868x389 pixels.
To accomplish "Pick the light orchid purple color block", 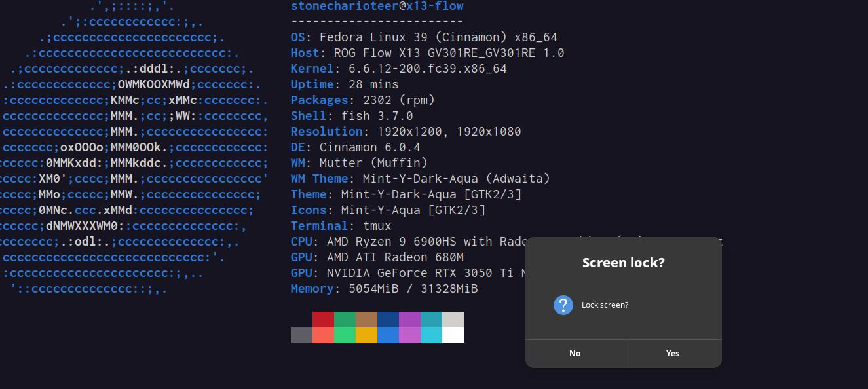I will pos(409,335).
